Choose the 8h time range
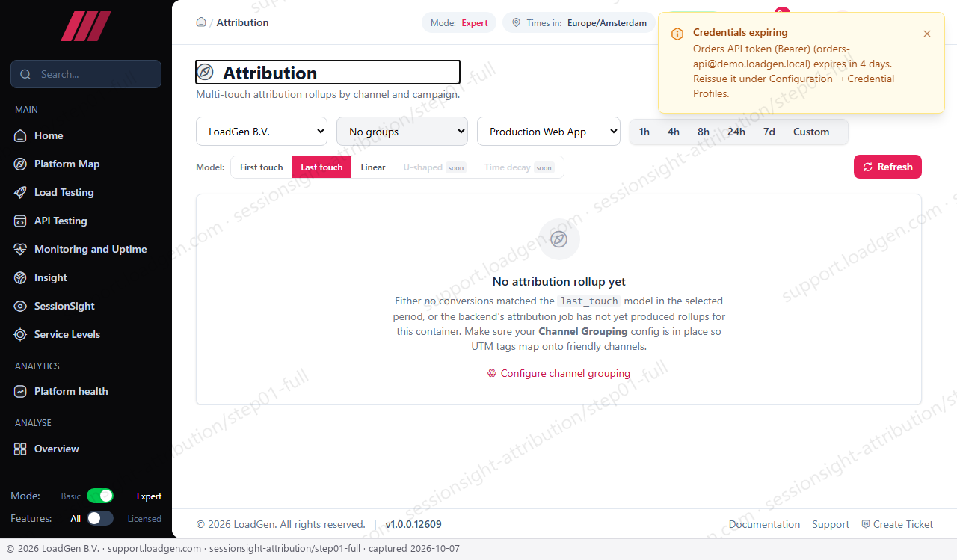 704,132
